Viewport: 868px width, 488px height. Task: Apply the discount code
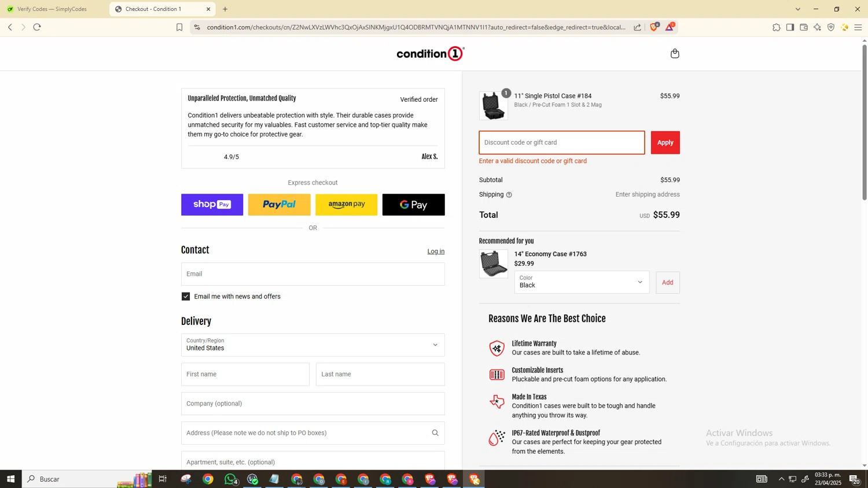coord(665,143)
